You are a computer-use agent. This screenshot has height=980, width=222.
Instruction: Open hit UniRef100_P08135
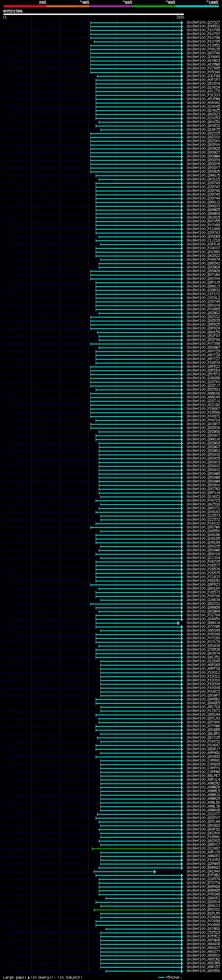[203, 49]
